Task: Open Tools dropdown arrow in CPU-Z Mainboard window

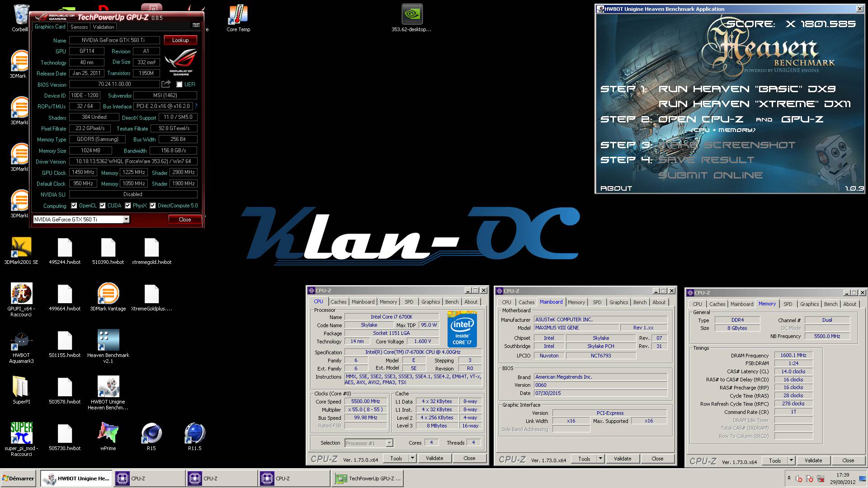Action: click(x=600, y=459)
